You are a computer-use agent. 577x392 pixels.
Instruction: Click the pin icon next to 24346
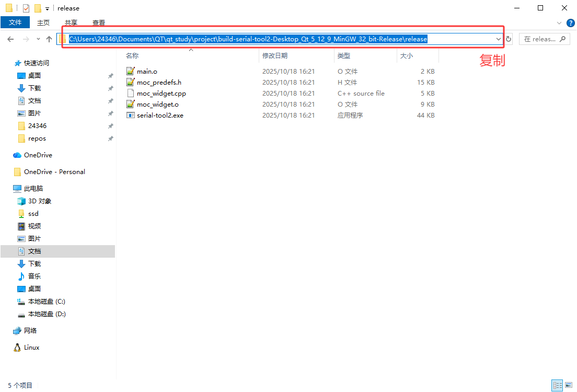(110, 126)
